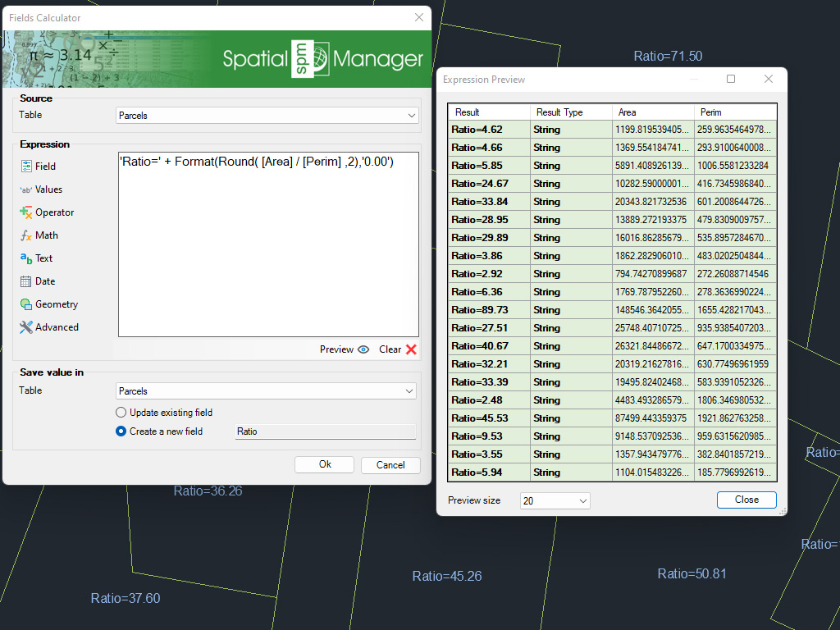Click the Ok button
This screenshot has width=840, height=630.
325,464
